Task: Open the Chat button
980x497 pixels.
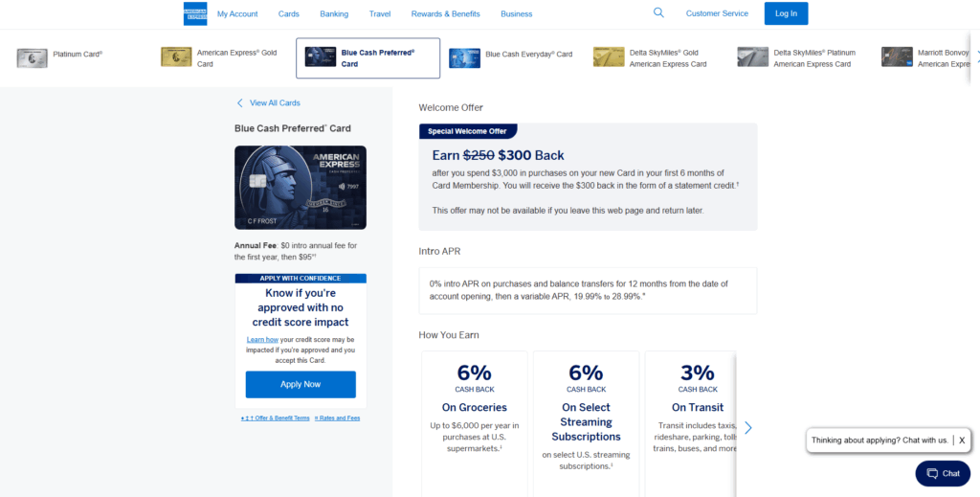Action: (943, 473)
